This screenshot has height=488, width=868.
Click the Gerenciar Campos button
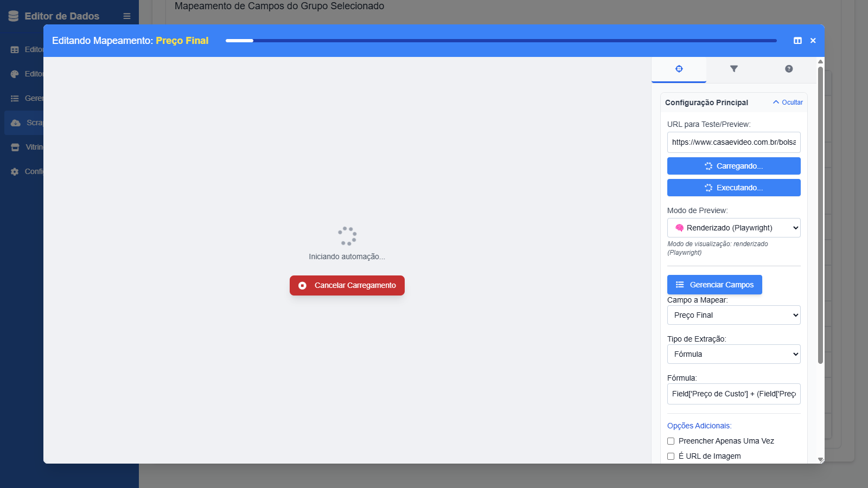pos(714,285)
